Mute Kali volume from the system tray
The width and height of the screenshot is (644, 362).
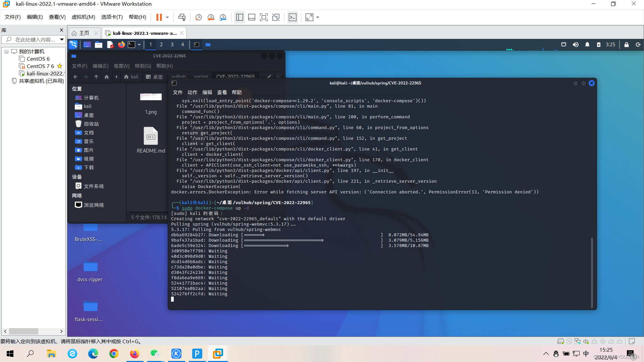[576, 44]
